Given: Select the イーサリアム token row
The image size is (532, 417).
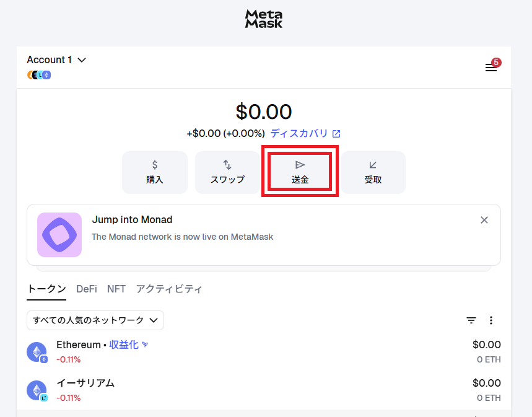Looking at the screenshot, I should click(85, 383).
